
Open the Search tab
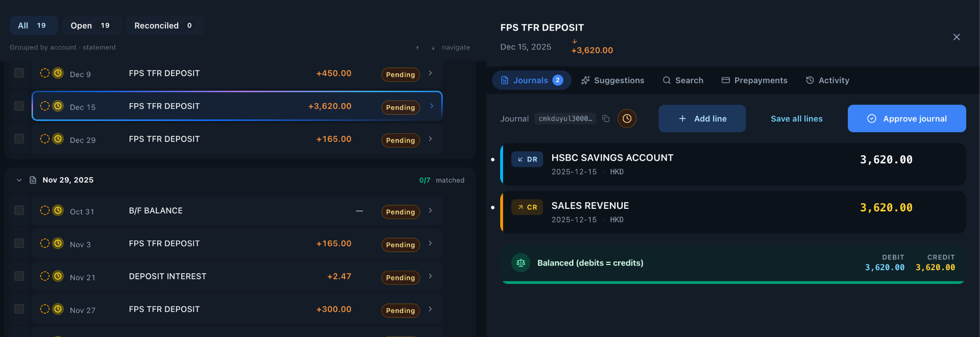[683, 80]
